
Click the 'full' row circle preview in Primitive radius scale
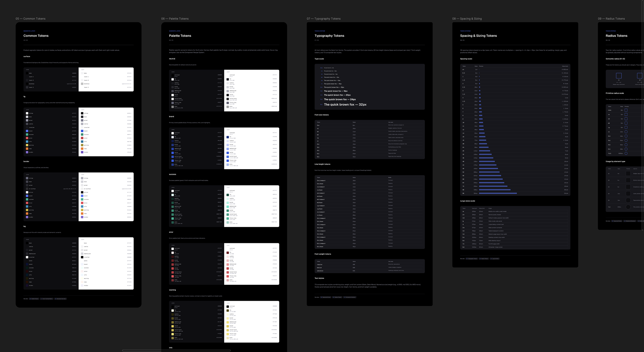point(626,153)
